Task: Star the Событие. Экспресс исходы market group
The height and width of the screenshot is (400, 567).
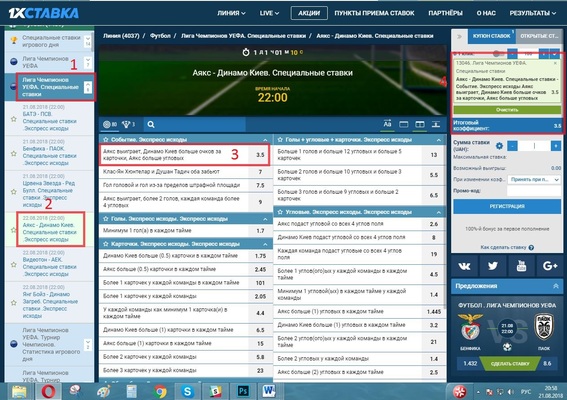Action: coord(106,140)
